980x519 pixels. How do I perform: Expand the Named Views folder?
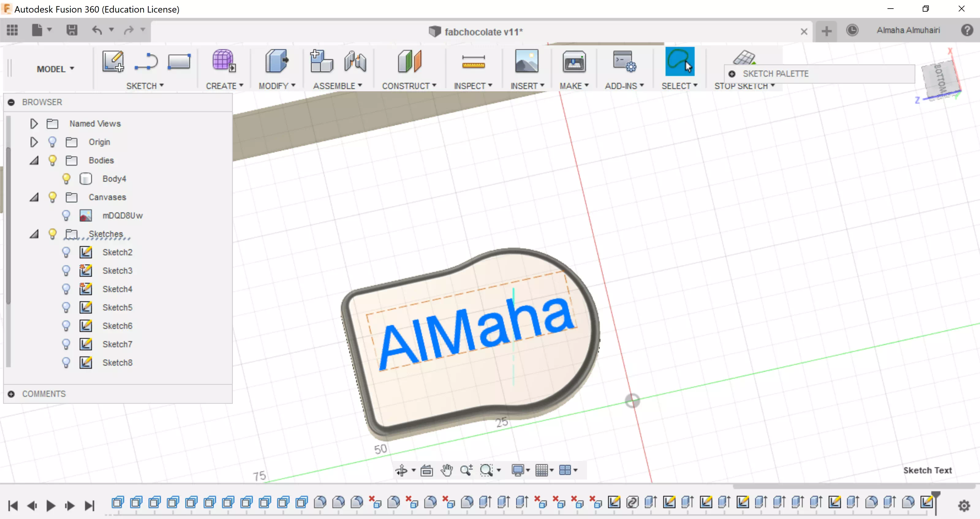pyautogui.click(x=34, y=124)
